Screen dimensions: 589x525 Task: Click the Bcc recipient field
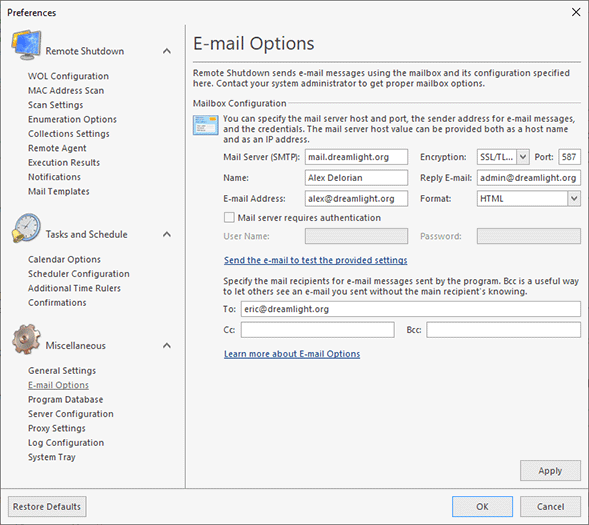click(503, 330)
